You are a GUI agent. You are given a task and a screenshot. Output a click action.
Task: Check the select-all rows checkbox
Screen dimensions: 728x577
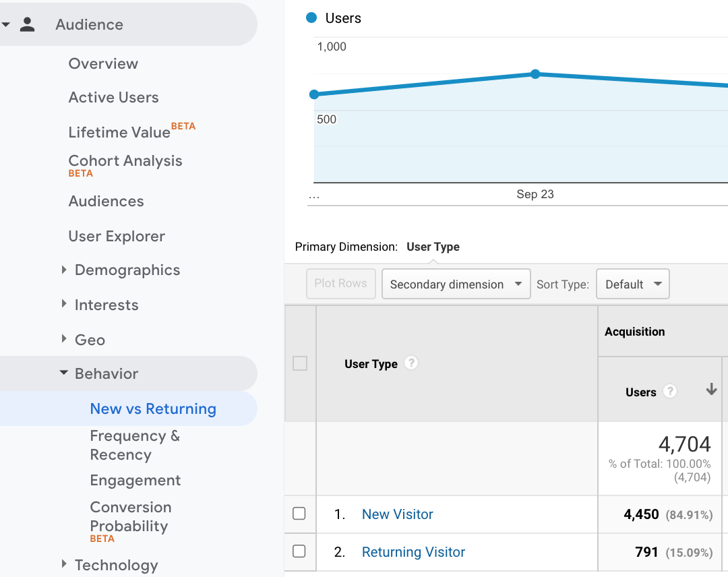(x=300, y=364)
